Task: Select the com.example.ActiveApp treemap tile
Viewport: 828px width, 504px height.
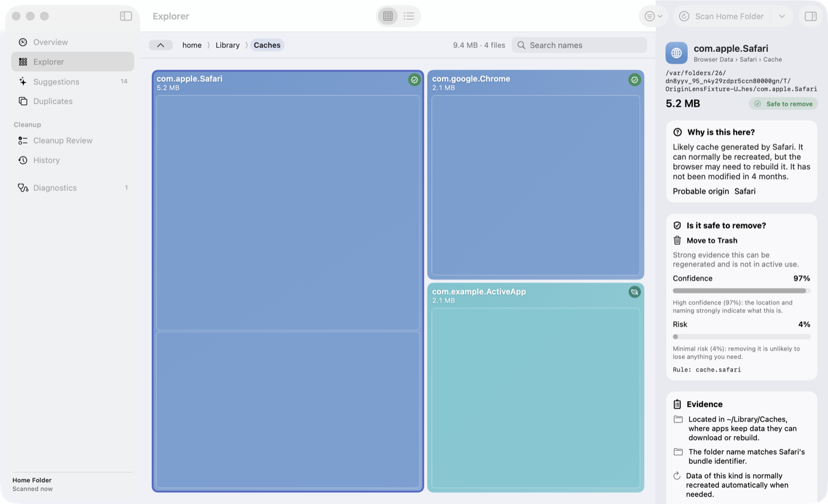Action: tap(535, 387)
